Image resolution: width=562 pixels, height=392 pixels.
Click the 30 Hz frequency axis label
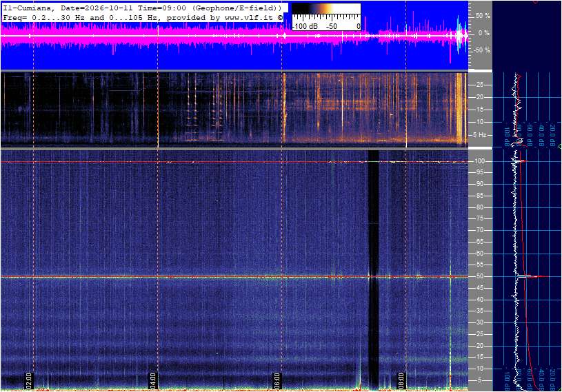pyautogui.click(x=479, y=322)
